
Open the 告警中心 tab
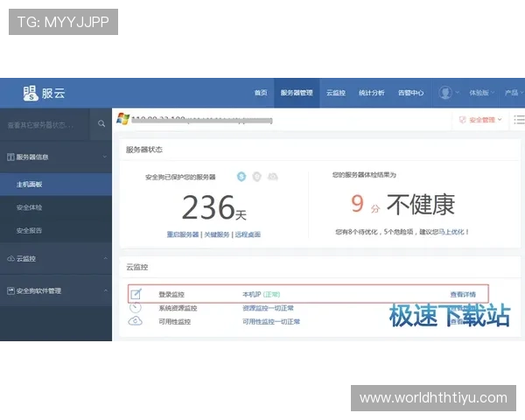tap(411, 93)
